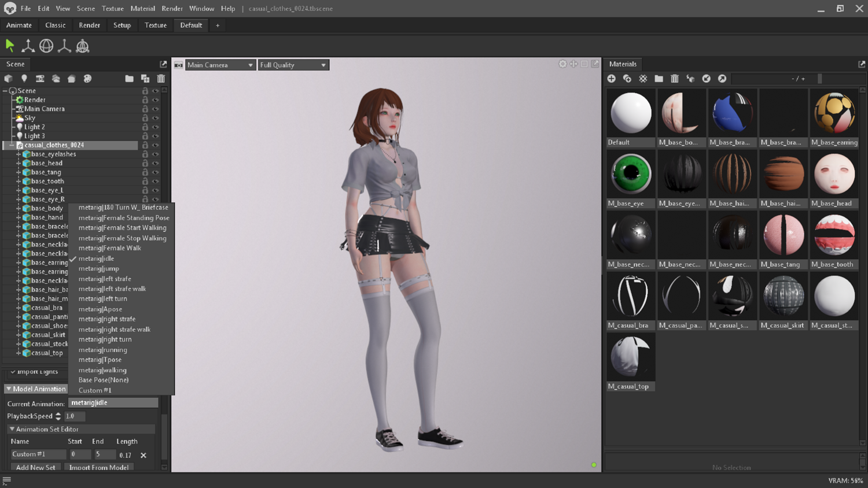The width and height of the screenshot is (868, 488).
Task: Collapse the Model Animation section
Action: (x=9, y=389)
